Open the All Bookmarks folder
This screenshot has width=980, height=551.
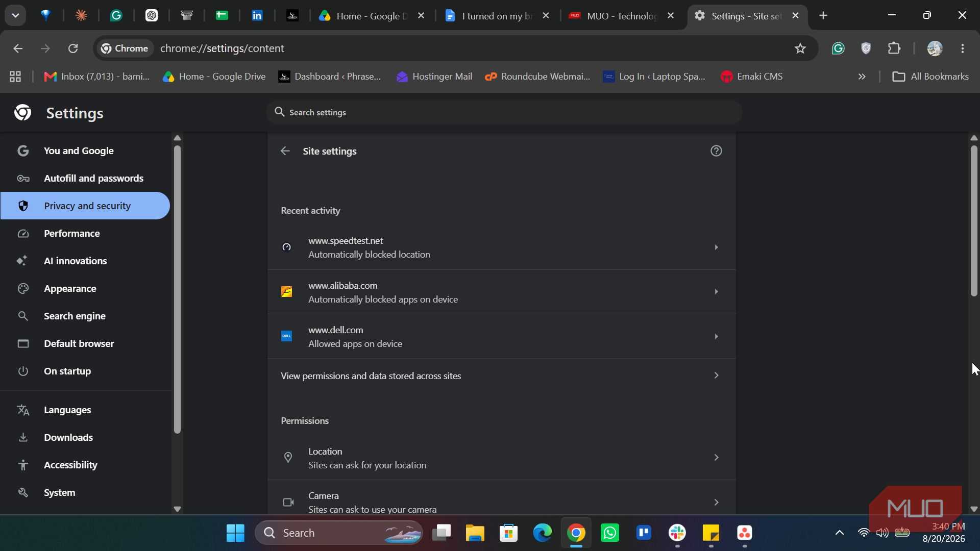[930, 77]
